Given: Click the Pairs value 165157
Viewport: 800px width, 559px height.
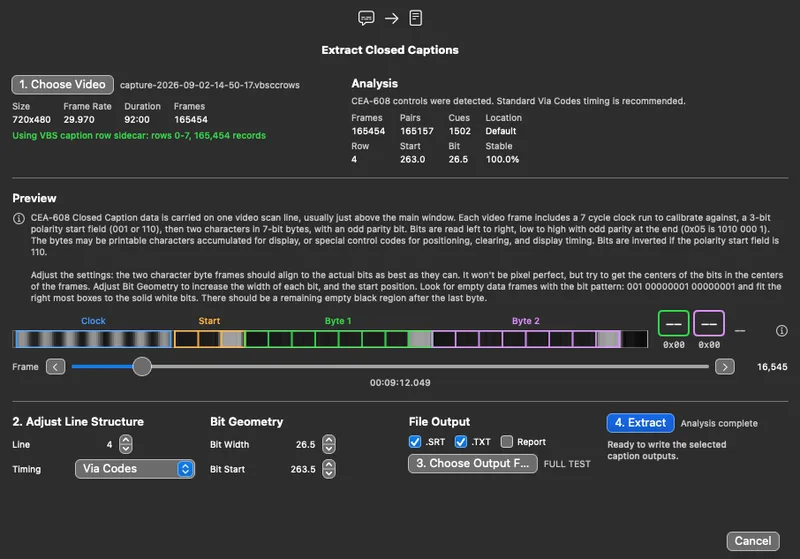Looking at the screenshot, I should pyautogui.click(x=417, y=131).
